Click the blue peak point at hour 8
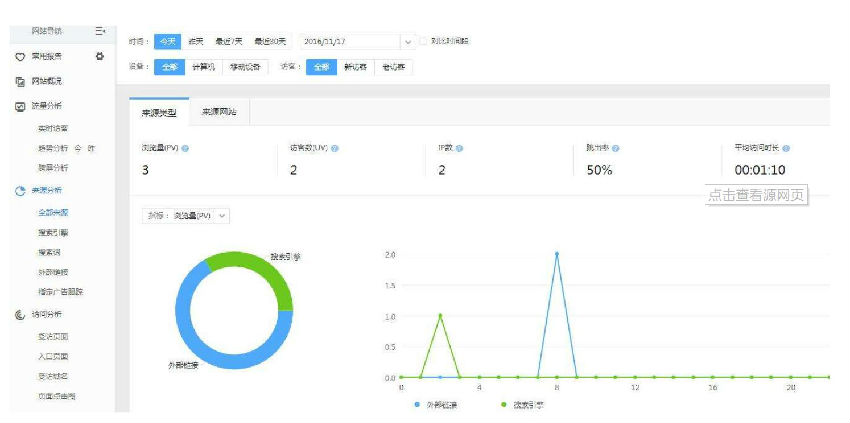This screenshot has width=850, height=423. 556,254
